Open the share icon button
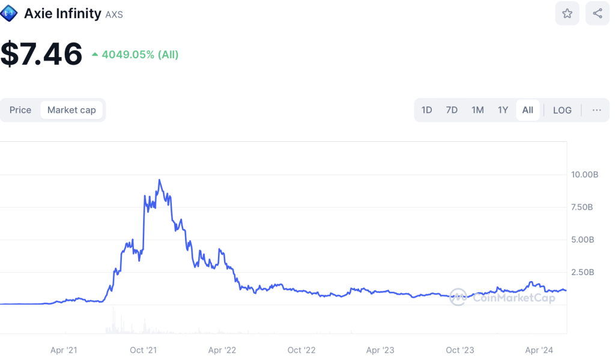The width and height of the screenshot is (615, 364). point(598,14)
